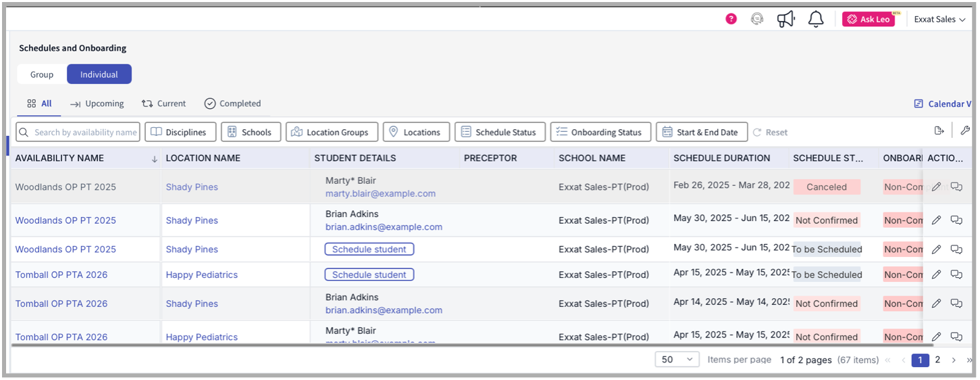Switch to the Upcoming tab
The image size is (980, 380).
(97, 103)
